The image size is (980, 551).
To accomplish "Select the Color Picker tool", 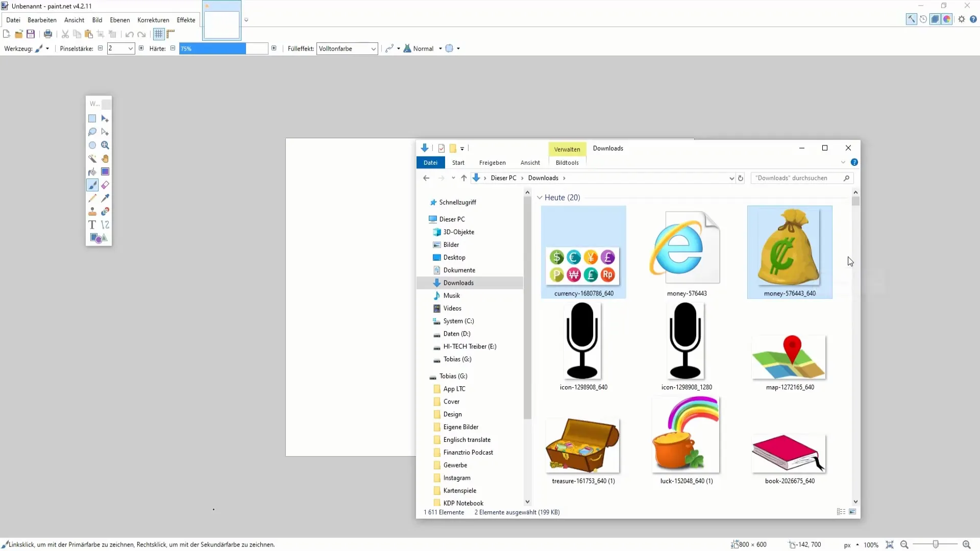I will [x=105, y=198].
